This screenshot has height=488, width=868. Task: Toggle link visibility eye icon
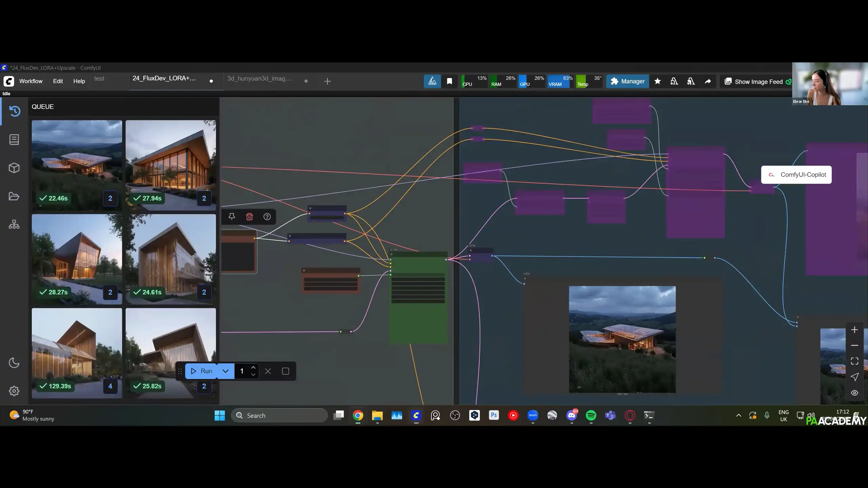854,393
